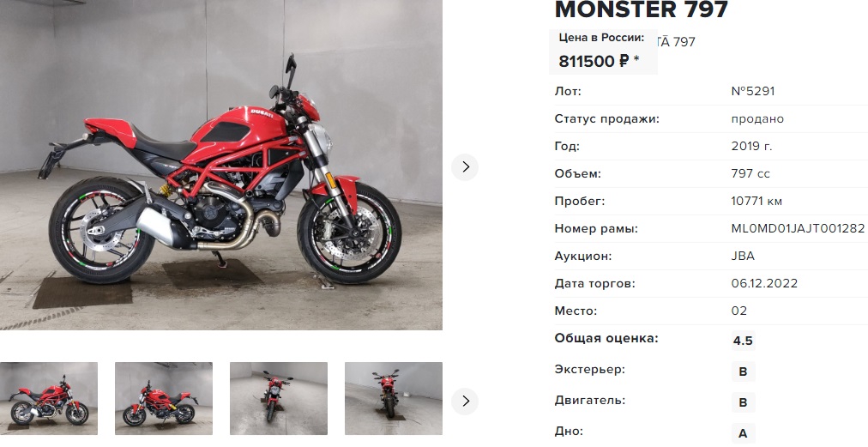Click the engine grade B badge
Screen dimensions: 868x447
(743, 402)
